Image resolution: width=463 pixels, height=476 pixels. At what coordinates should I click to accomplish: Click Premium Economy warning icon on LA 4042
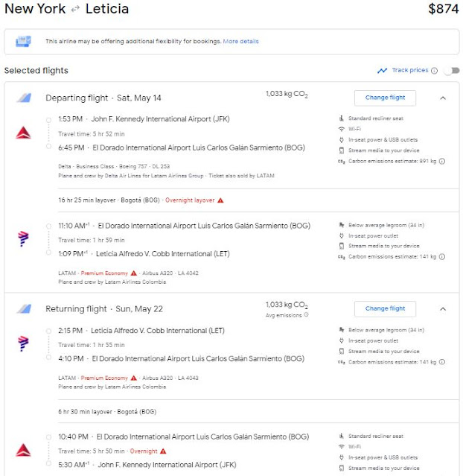134,273
